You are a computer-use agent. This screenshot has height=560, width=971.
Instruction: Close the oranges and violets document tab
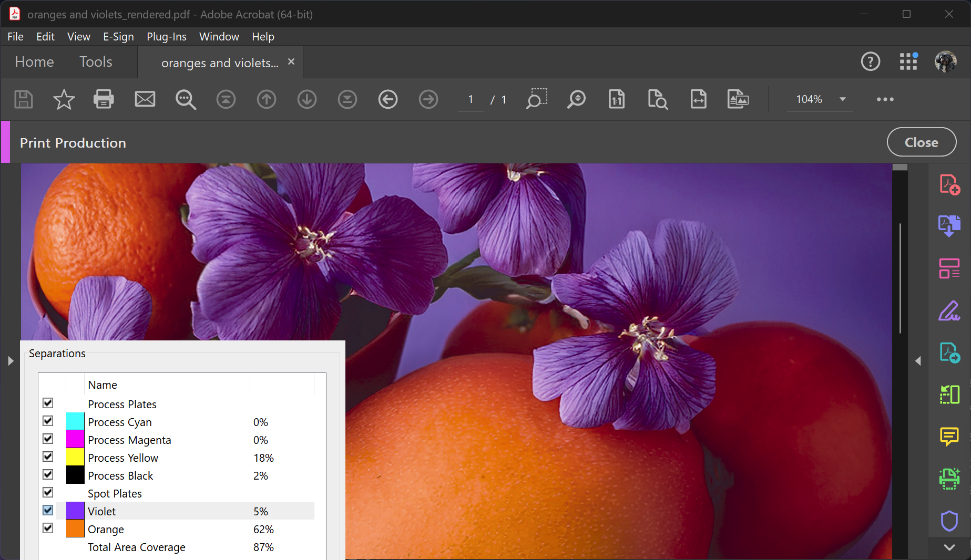[291, 62]
